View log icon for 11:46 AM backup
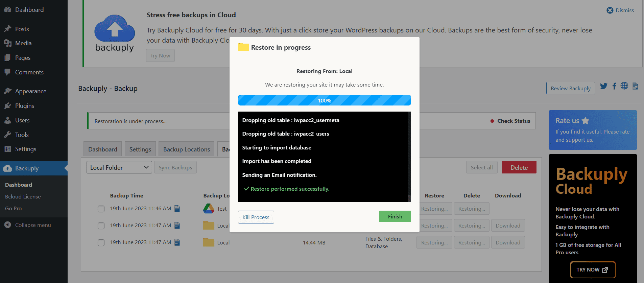The width and height of the screenshot is (644, 283). pos(177,208)
